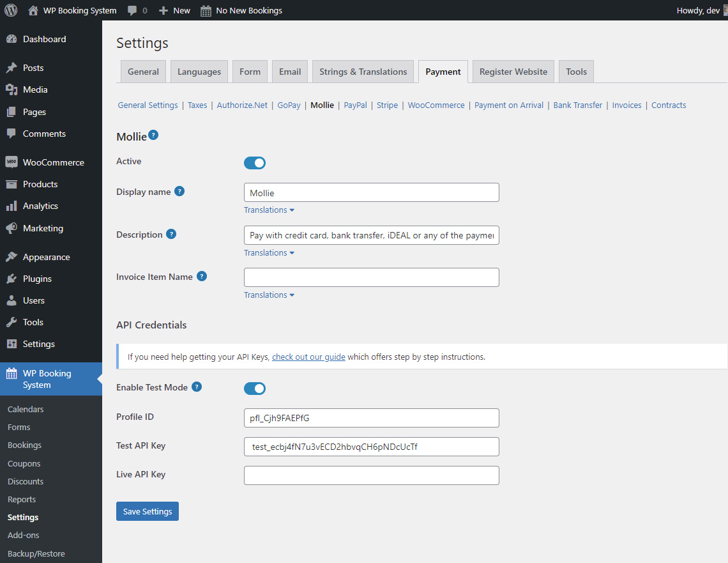Click the help icon beside Display name
This screenshot has height=563, width=728.
click(179, 191)
